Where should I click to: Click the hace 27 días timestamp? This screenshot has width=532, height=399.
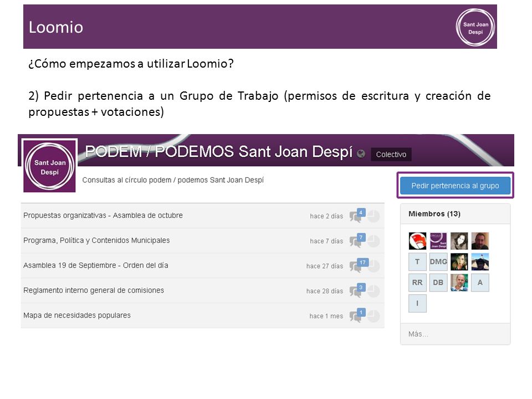[324, 266]
